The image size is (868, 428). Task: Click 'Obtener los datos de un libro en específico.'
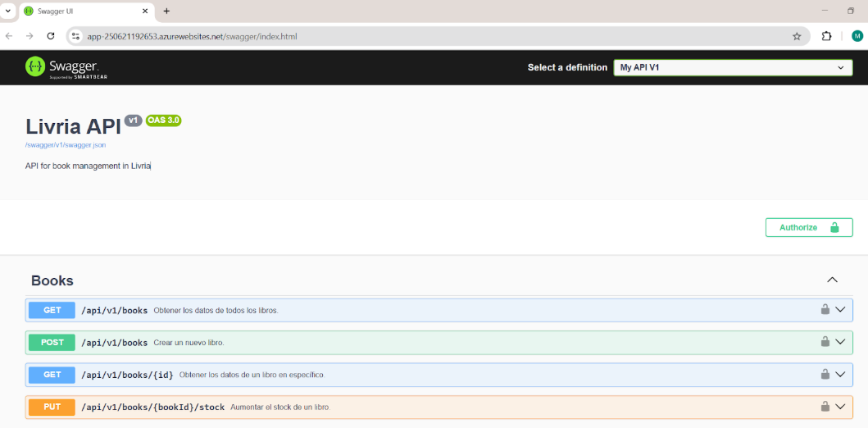click(252, 375)
